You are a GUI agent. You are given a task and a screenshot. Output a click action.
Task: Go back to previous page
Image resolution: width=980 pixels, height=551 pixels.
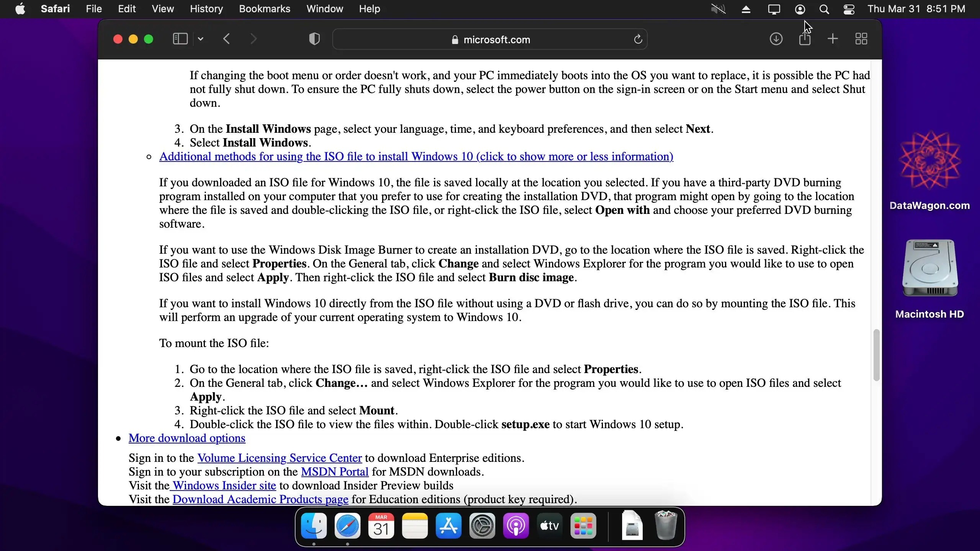[227, 39]
